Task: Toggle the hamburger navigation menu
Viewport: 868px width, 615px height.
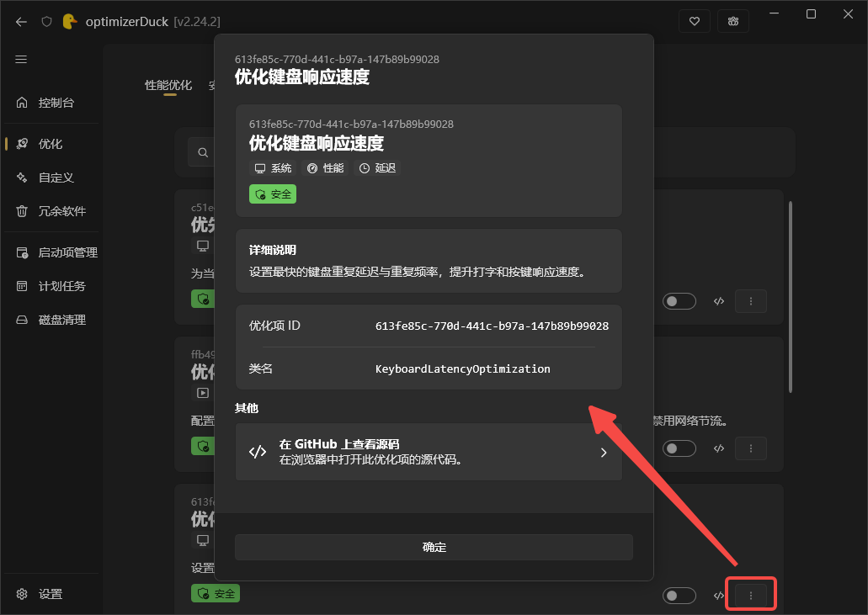Action: 21,59
